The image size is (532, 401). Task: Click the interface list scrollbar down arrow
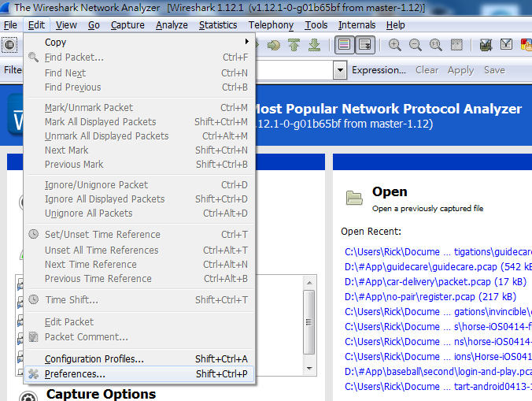[x=309, y=369]
